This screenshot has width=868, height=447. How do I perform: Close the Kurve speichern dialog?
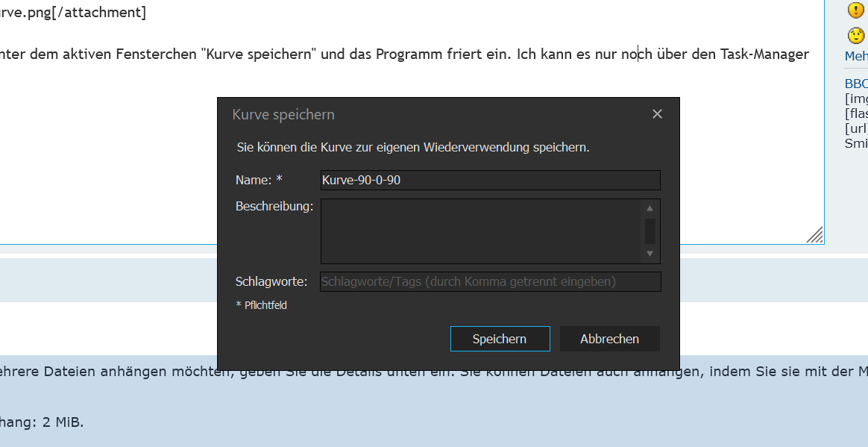click(657, 114)
